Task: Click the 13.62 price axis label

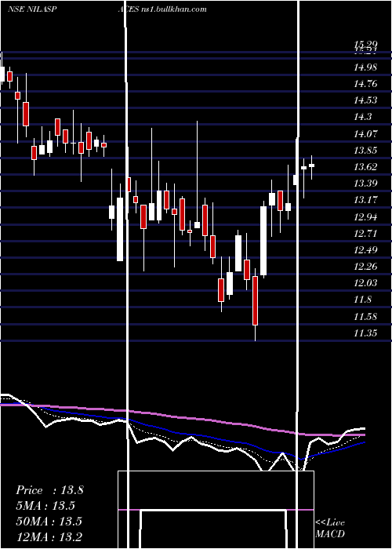Action: pyautogui.click(x=365, y=166)
